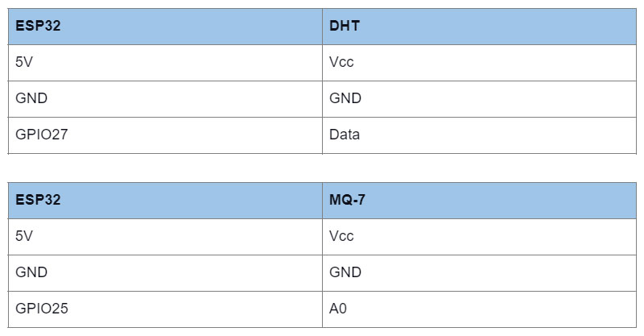Click the ESP32 header in MQ-7 table

pos(165,201)
